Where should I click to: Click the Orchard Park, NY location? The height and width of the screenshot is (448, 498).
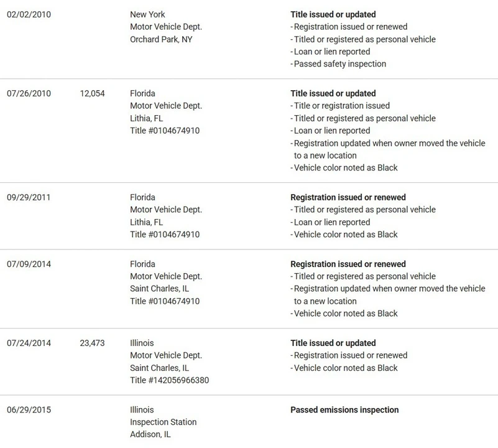(x=161, y=39)
